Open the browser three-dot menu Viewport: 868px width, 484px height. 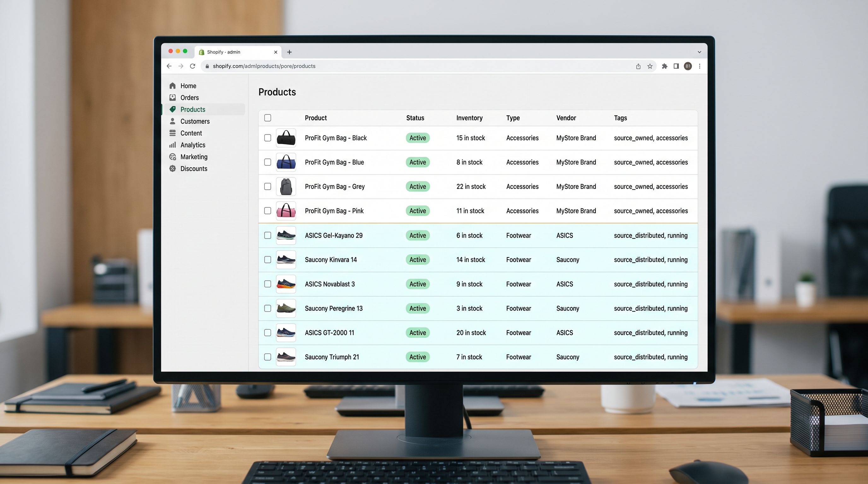tap(700, 66)
